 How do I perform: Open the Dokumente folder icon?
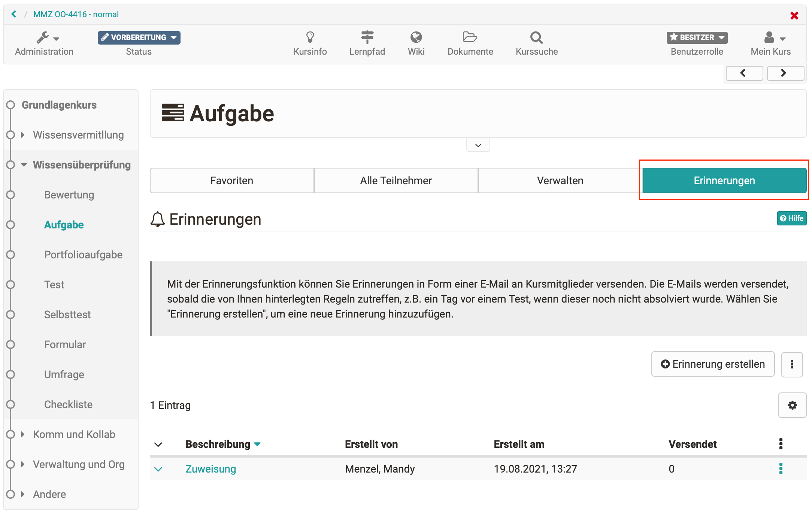[x=470, y=37]
